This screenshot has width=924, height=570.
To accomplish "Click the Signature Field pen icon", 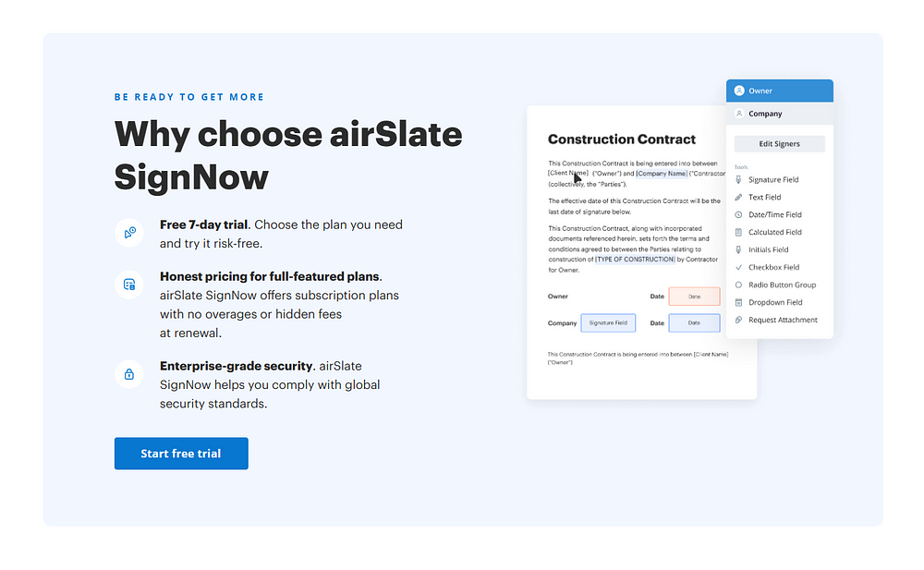I will (738, 180).
